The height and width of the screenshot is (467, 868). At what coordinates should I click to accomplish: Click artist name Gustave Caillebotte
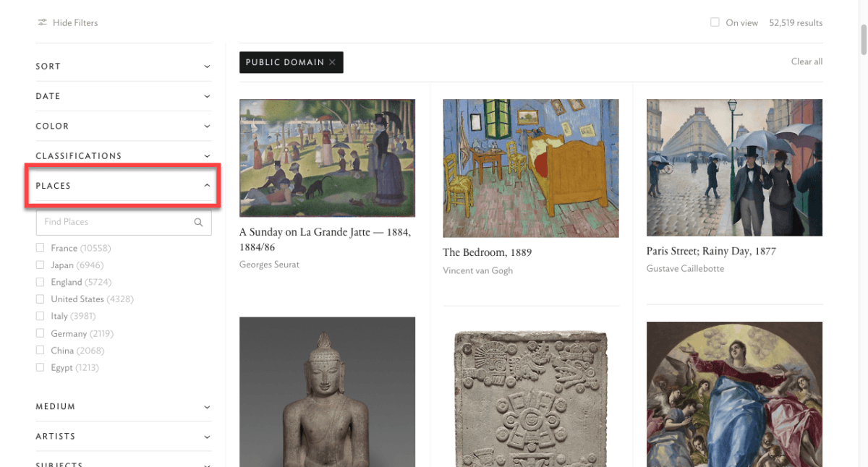685,268
